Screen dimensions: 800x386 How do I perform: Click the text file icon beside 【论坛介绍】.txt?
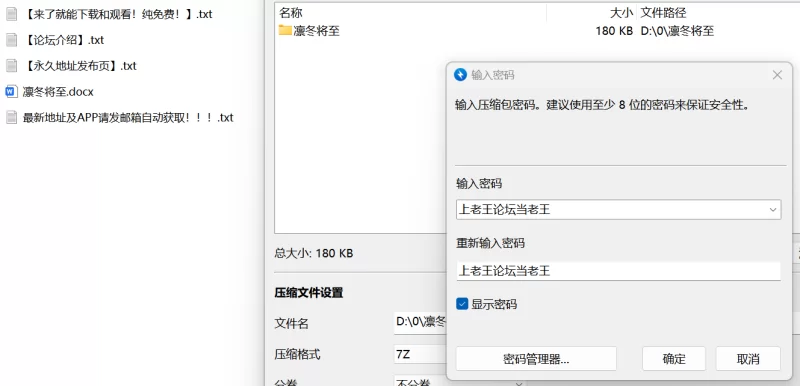point(11,40)
